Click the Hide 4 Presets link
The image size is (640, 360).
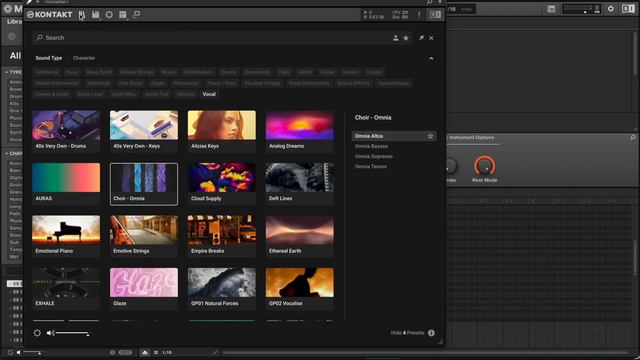click(407, 333)
